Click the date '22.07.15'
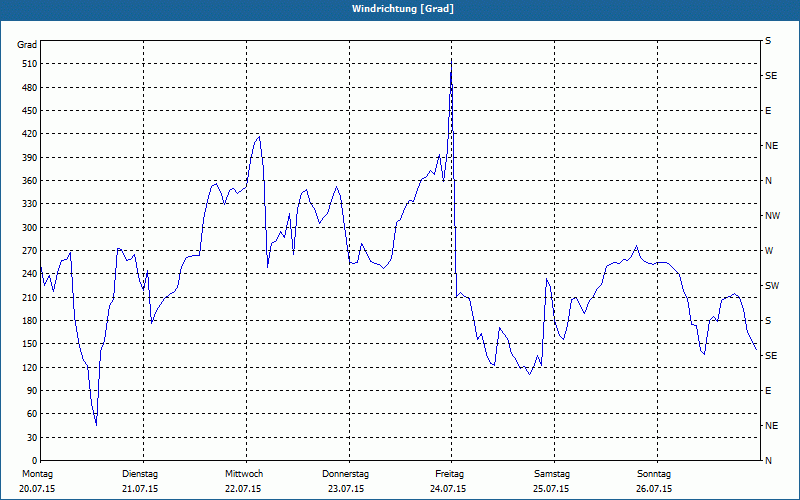 (x=243, y=489)
